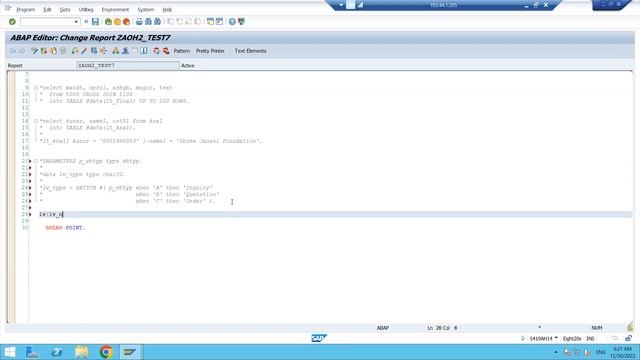Open the Goto menu

[x=65, y=9]
